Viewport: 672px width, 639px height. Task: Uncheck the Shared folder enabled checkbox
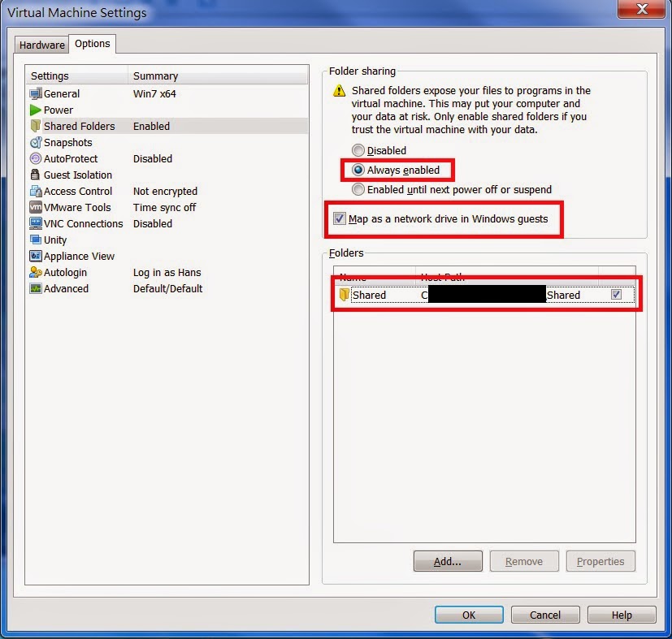(616, 295)
